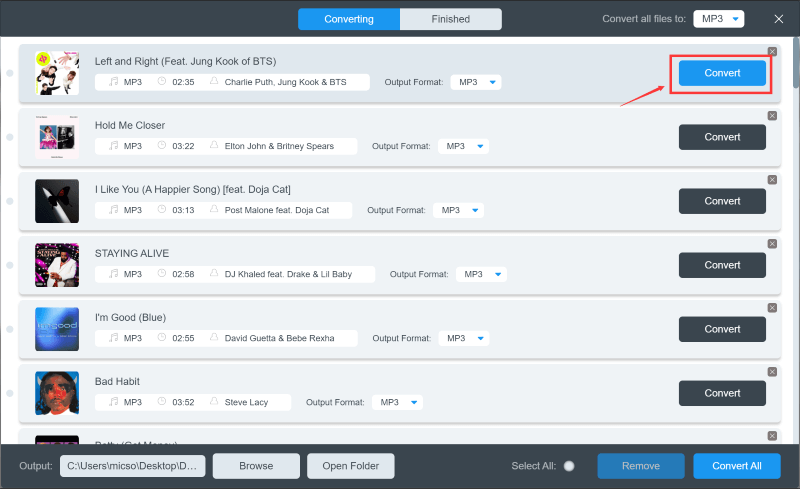Image resolution: width=800 pixels, height=489 pixels.
Task: Select the Bad Habit track radio button
Action: pos(10,394)
